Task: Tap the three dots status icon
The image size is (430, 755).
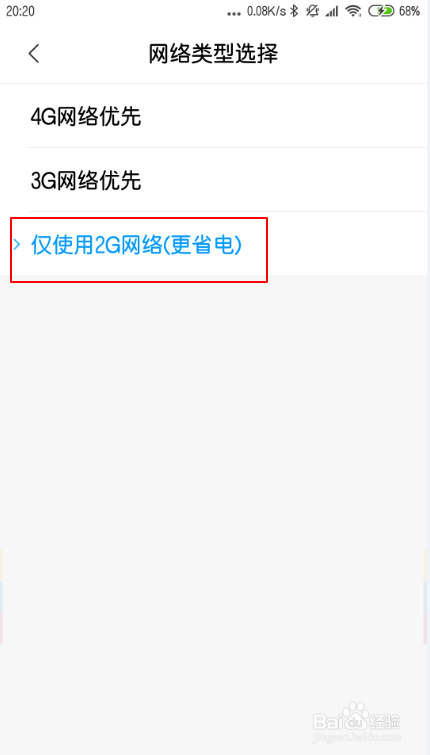Action: [234, 14]
